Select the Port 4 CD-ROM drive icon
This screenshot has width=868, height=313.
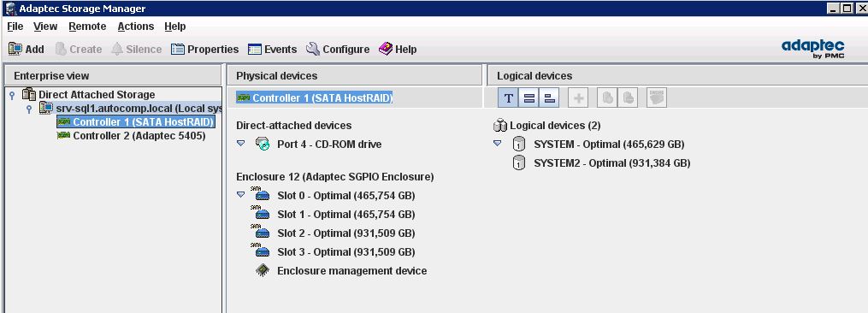pyautogui.click(x=263, y=144)
